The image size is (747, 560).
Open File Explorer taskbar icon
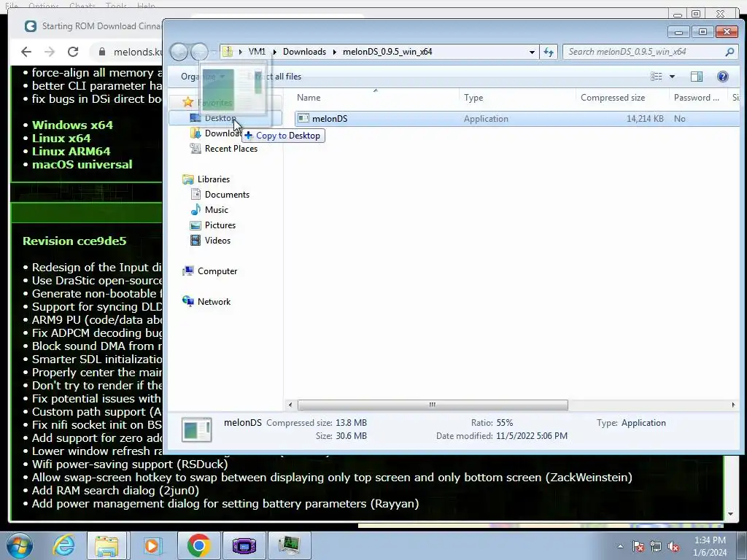point(107,545)
